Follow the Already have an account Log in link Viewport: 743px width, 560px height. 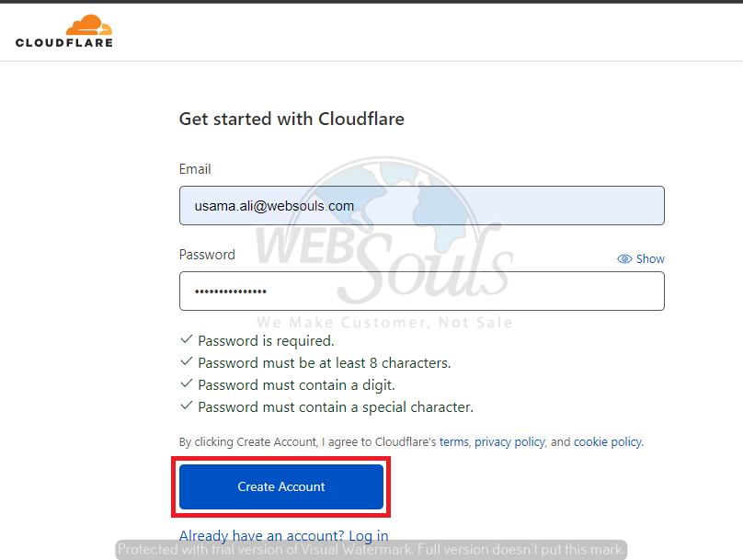[x=284, y=536]
